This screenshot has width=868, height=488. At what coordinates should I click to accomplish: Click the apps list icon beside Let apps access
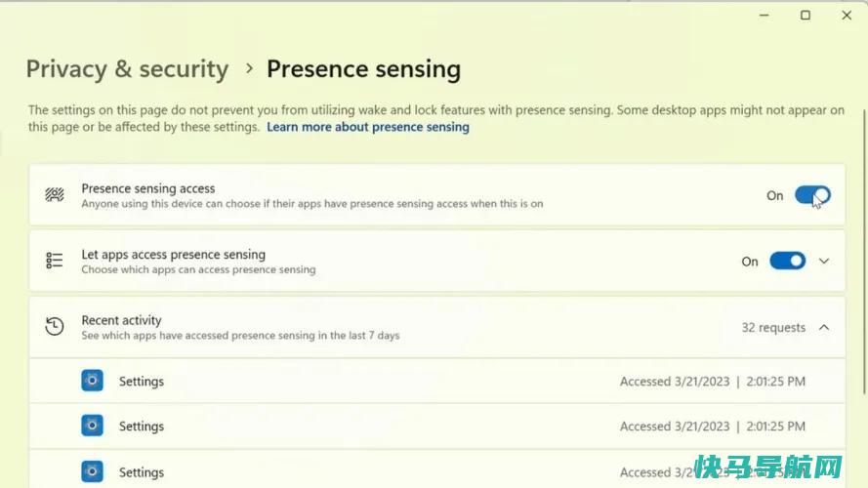point(55,261)
